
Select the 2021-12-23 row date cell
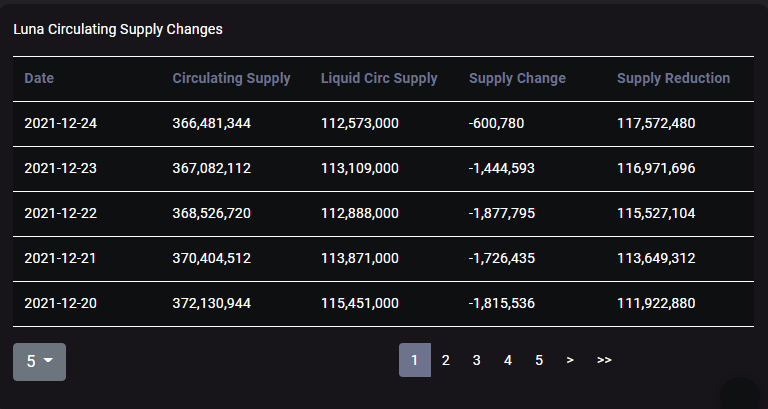(60, 168)
